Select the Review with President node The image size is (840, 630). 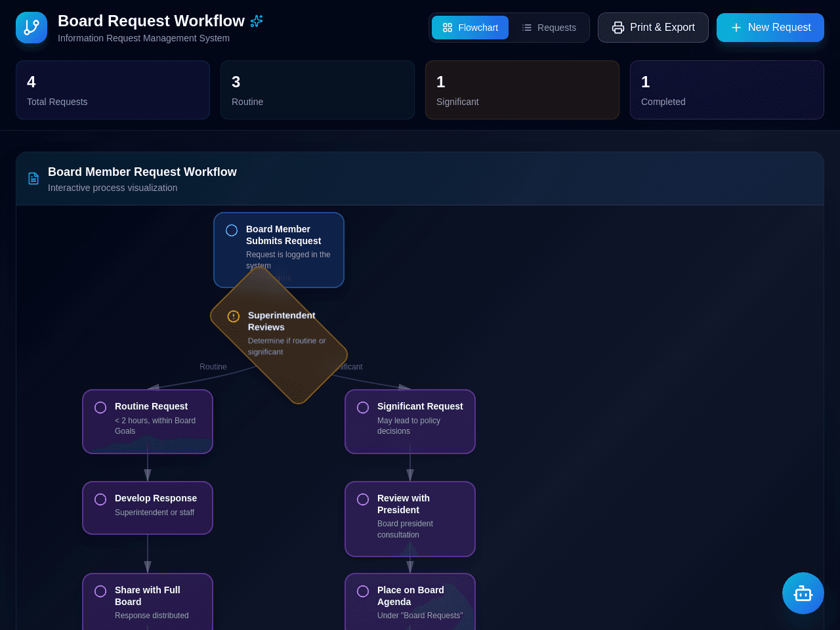(410, 519)
